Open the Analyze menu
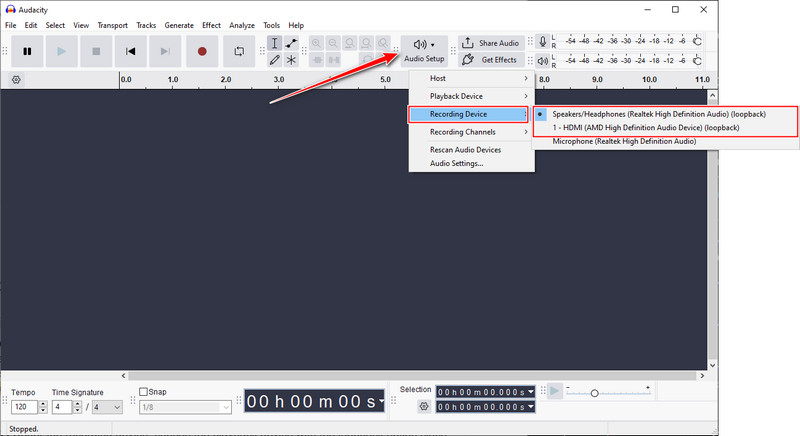 tap(242, 25)
